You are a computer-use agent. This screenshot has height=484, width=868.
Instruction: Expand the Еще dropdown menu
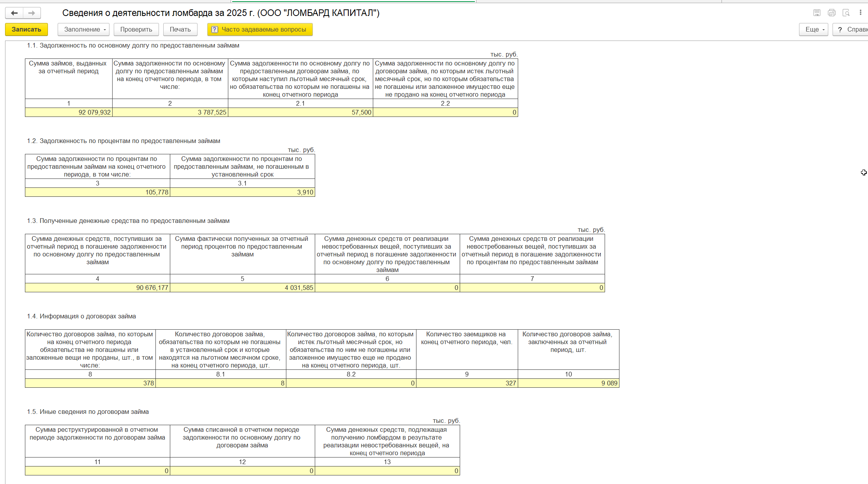[813, 30]
